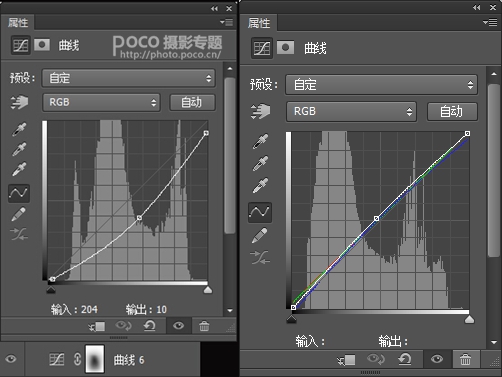The image size is (502, 377).
Task: Select the black point eyedropper in left panel
Action: coord(19,129)
